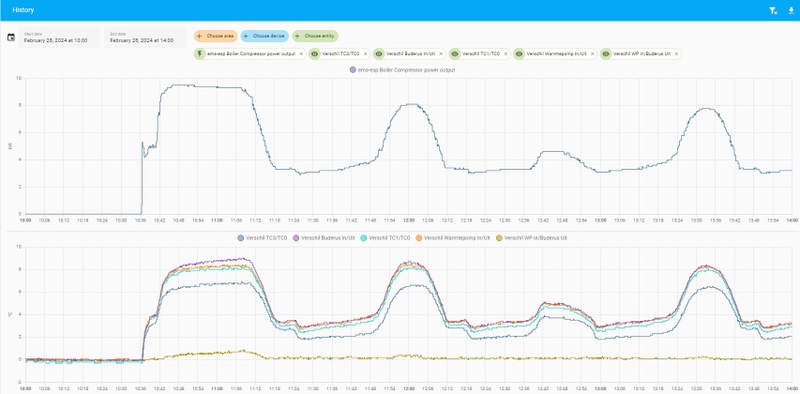Remove the Verschil Buderus In/Uit chip
The height and width of the screenshot is (394, 800).
tap(441, 54)
